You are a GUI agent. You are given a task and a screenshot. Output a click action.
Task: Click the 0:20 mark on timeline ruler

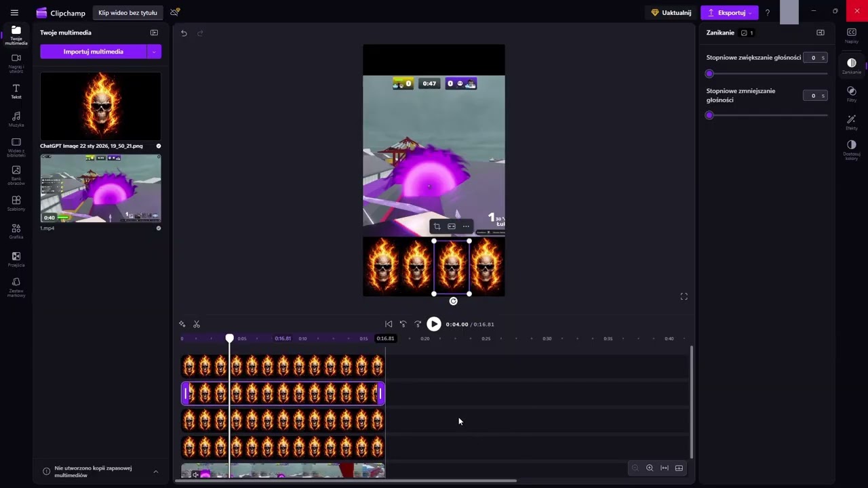click(x=425, y=338)
